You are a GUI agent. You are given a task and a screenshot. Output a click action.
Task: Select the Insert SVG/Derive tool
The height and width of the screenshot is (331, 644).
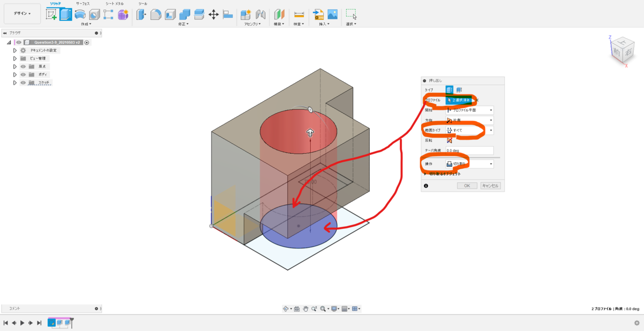[x=318, y=15]
